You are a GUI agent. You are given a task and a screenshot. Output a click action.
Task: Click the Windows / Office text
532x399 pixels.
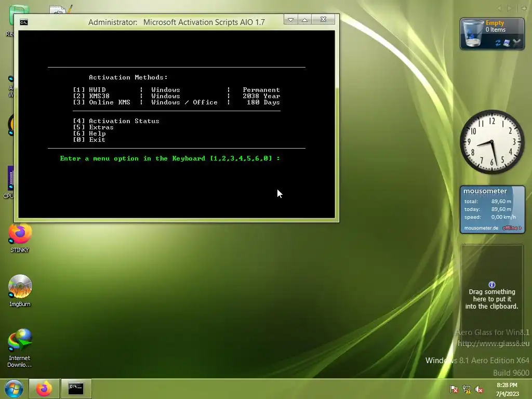pos(184,102)
